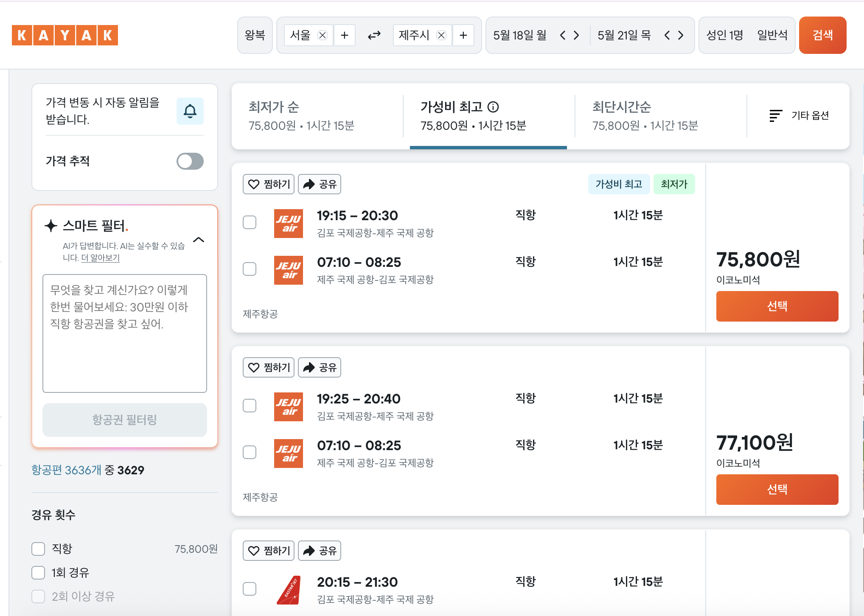Swap origin and destination arrows icon
Image resolution: width=864 pixels, height=616 pixels.
click(374, 35)
